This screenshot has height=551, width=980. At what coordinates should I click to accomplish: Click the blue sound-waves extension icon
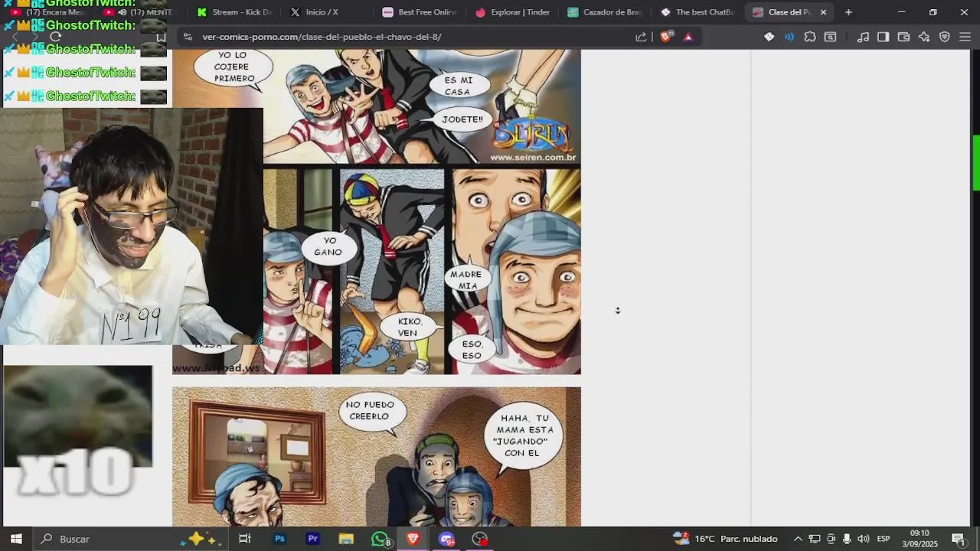(x=789, y=37)
